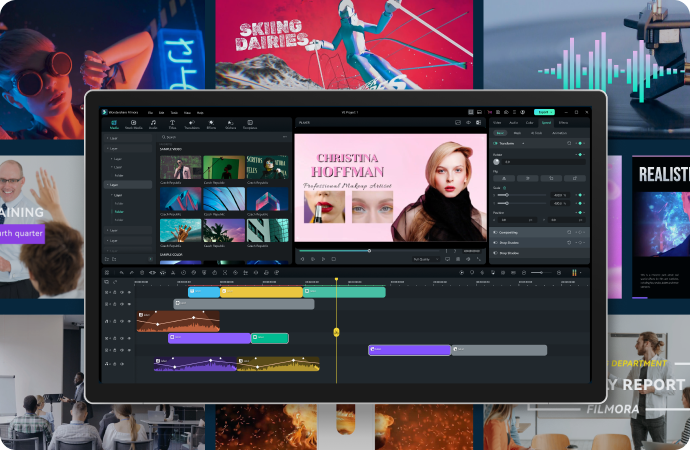The height and width of the screenshot is (450, 690).
Task: Select the green highlighted Folder item in the tree
Action: tap(119, 212)
